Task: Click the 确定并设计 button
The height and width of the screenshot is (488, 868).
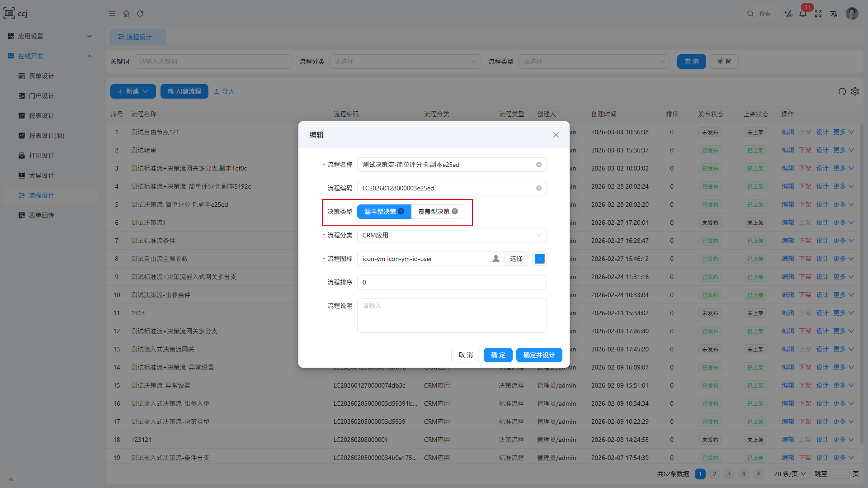Action: (x=539, y=355)
